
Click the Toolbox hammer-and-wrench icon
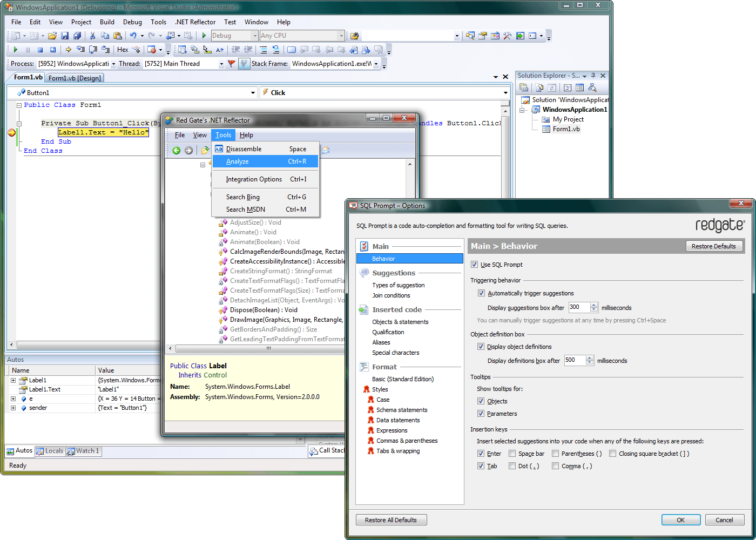coord(507,36)
